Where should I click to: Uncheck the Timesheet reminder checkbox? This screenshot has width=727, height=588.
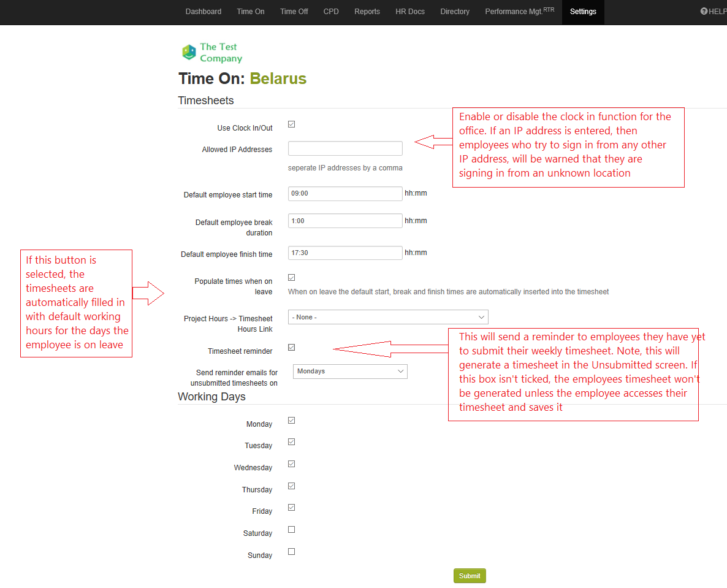coord(292,348)
